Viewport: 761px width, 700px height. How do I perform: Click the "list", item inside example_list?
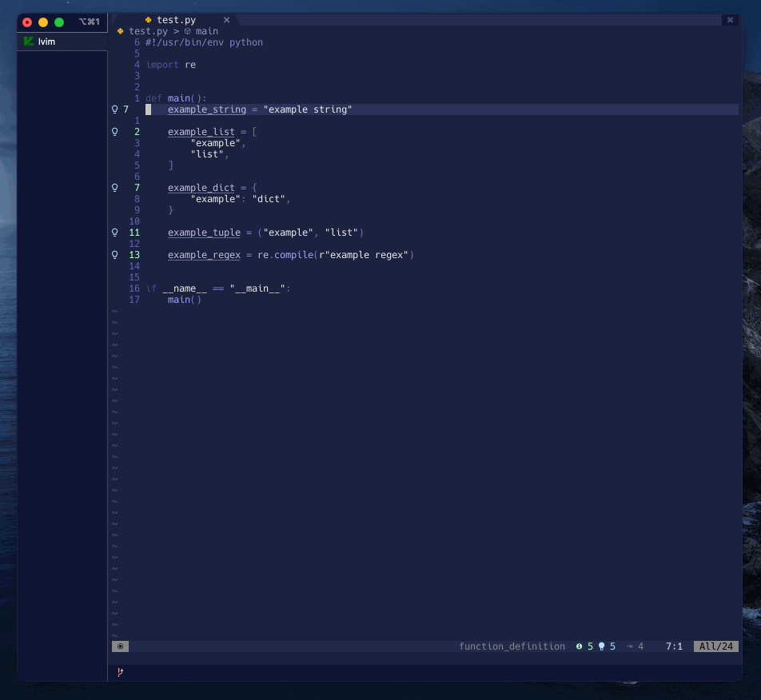[x=209, y=154]
